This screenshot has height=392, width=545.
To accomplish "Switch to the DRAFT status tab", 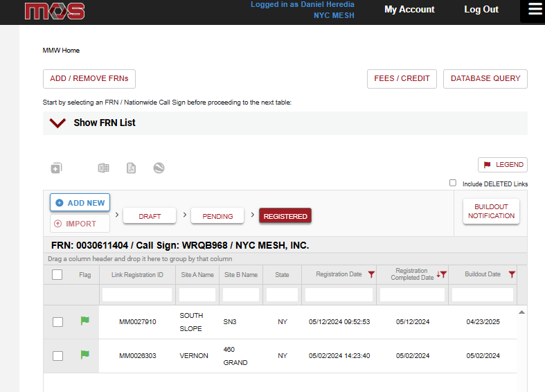I will point(150,216).
